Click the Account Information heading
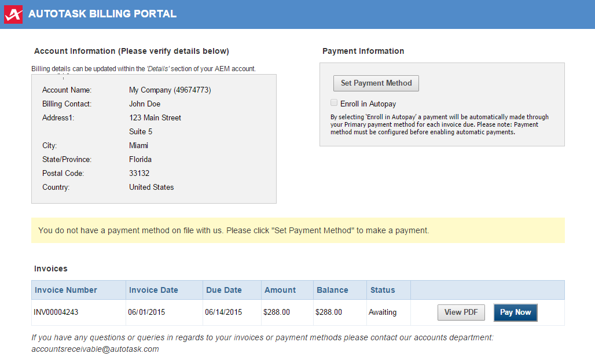This screenshot has width=595, height=364. [131, 52]
